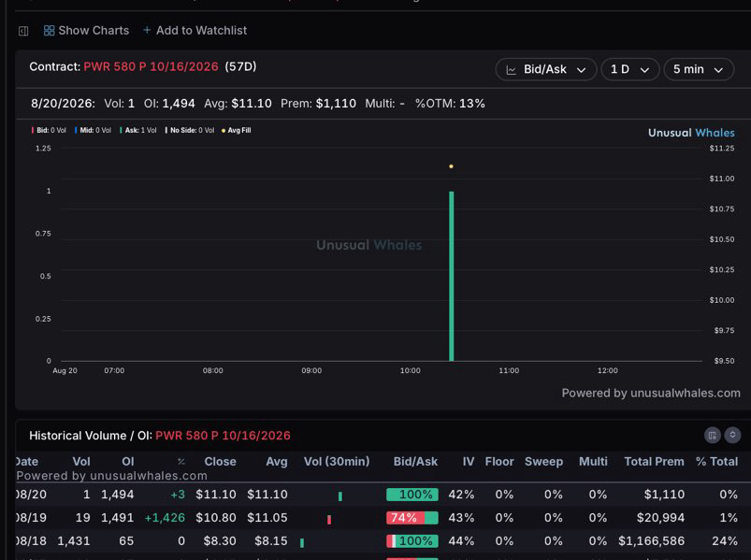Sort by Close column header
The width and height of the screenshot is (751, 560).
click(220, 462)
